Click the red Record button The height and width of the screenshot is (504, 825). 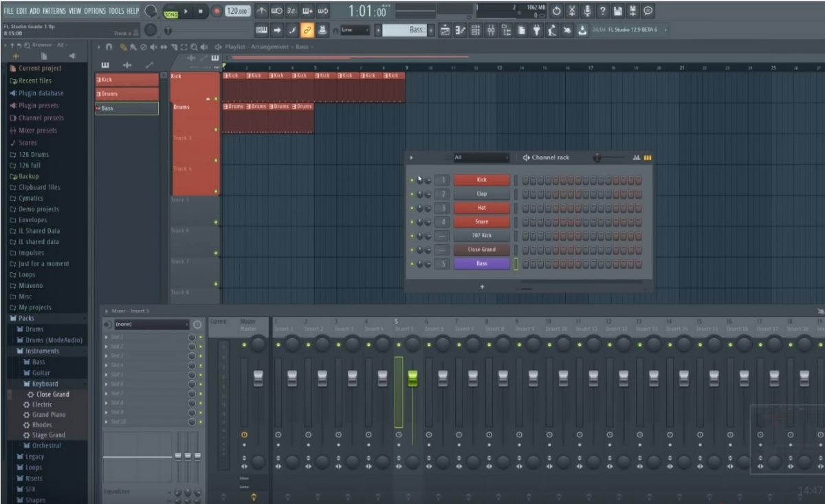pyautogui.click(x=217, y=11)
